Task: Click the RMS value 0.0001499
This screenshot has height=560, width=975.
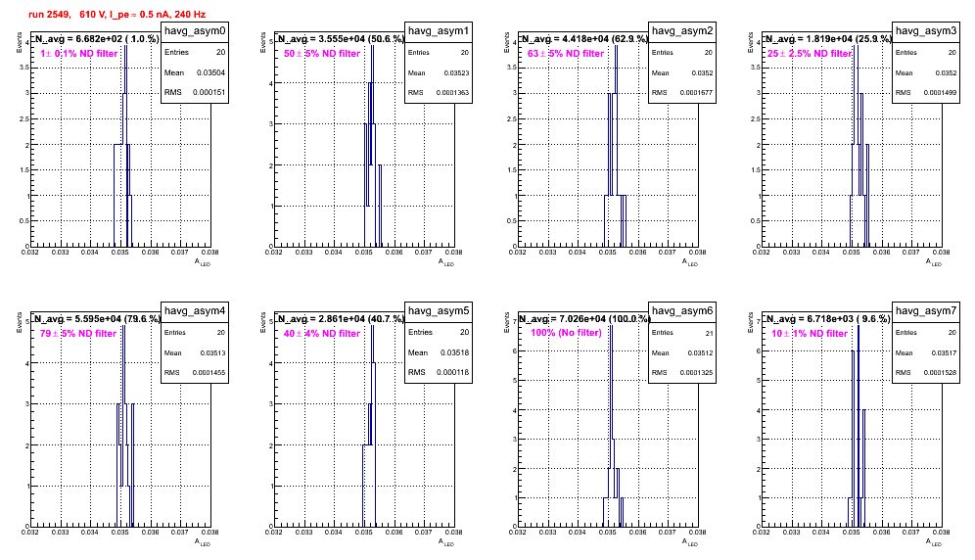Action: click(x=940, y=93)
